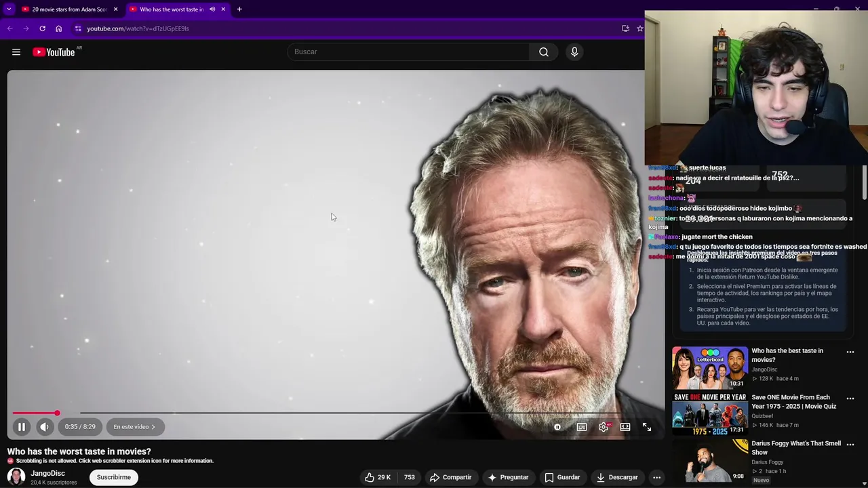Screen dimensions: 868x488
Task: Click the JangoDisc channel under the suggested video
Action: tap(764, 369)
